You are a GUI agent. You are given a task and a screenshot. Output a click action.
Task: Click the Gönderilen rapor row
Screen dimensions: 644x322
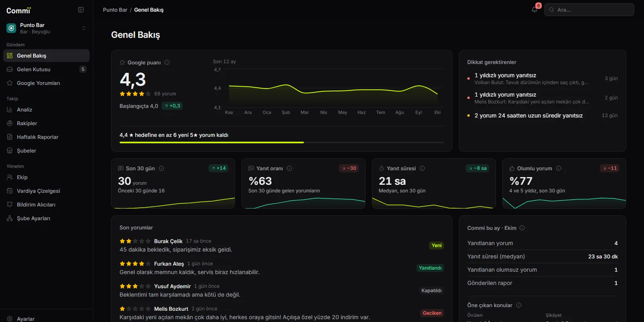pos(543,283)
